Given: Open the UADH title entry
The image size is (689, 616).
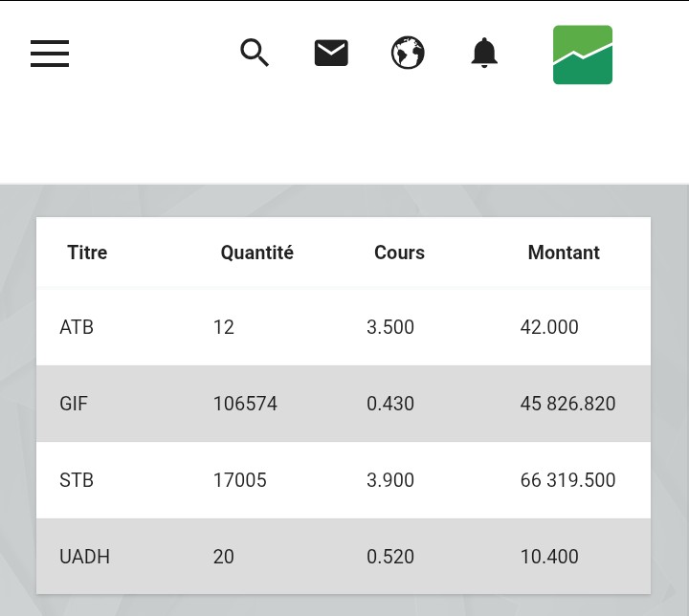Looking at the screenshot, I should point(84,557).
